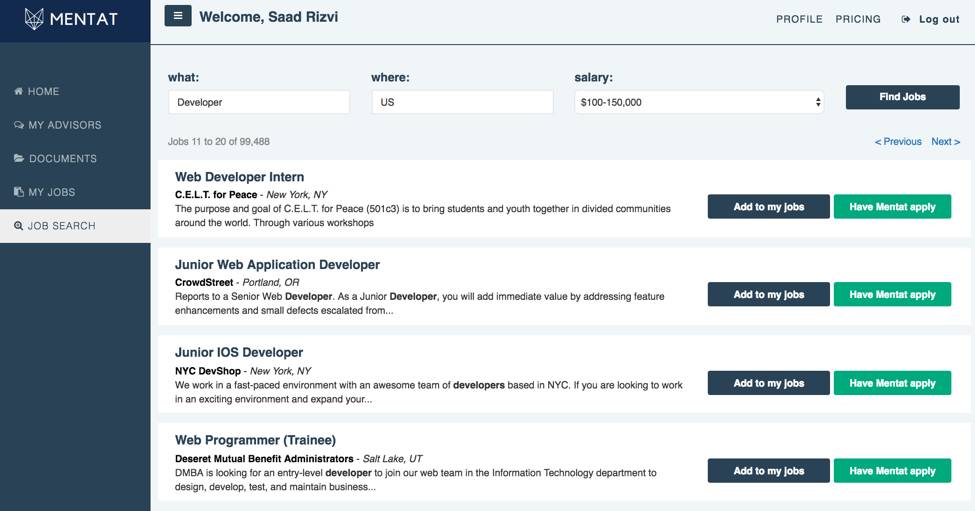Click the My Jobs copy icon
The height and width of the screenshot is (511, 975).
pos(18,192)
